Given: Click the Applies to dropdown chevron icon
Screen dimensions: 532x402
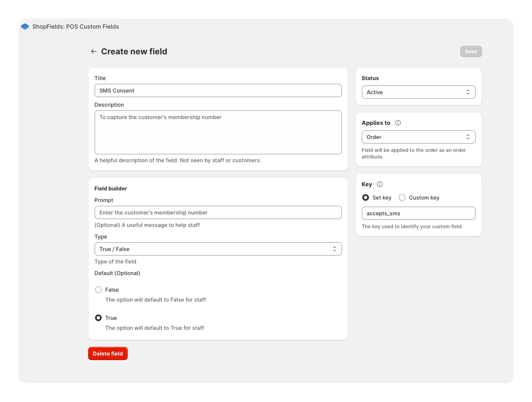Looking at the screenshot, I should click(x=468, y=137).
